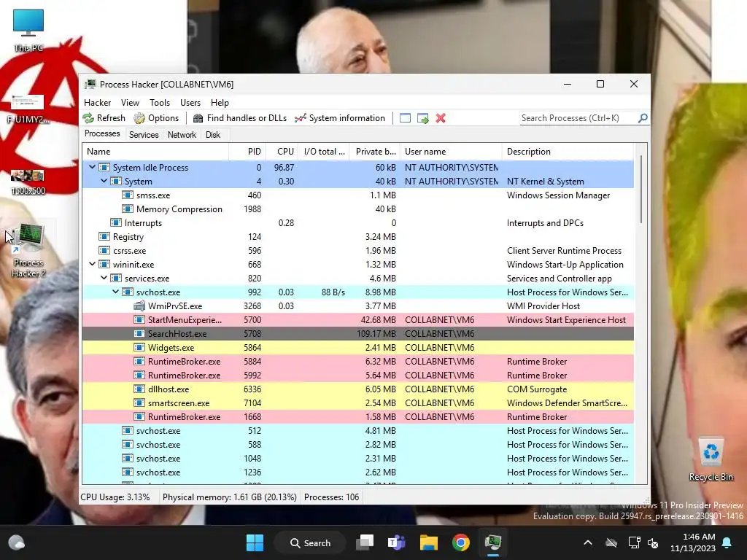Show hidden tray icons chevron
The width and height of the screenshot is (747, 560).
588,542
